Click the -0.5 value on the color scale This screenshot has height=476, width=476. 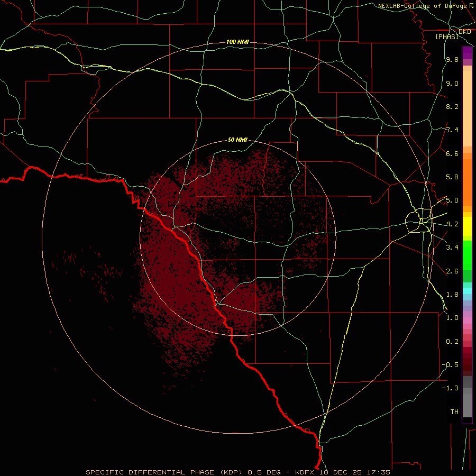(x=450, y=365)
